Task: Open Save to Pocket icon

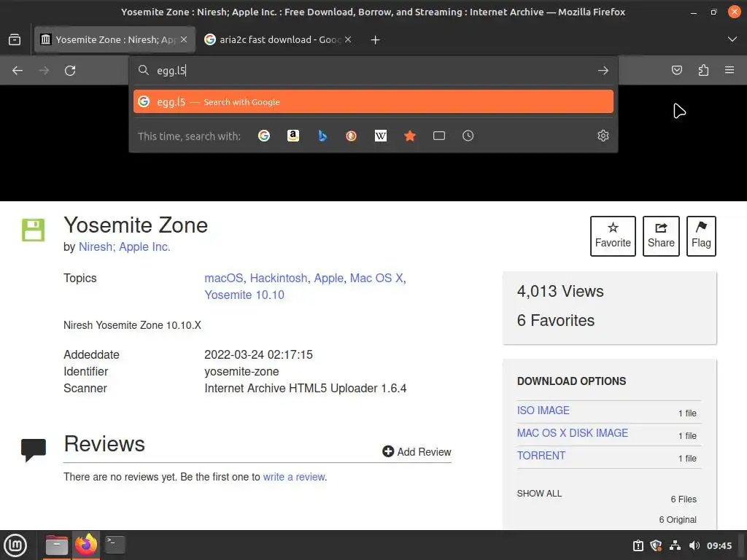Action: 676,71
